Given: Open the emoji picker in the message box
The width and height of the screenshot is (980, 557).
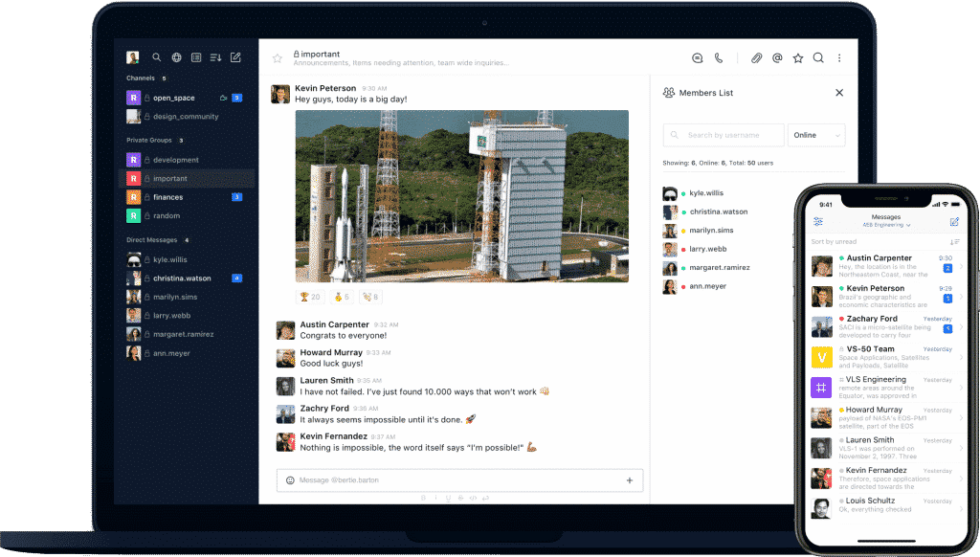Looking at the screenshot, I should (x=289, y=480).
